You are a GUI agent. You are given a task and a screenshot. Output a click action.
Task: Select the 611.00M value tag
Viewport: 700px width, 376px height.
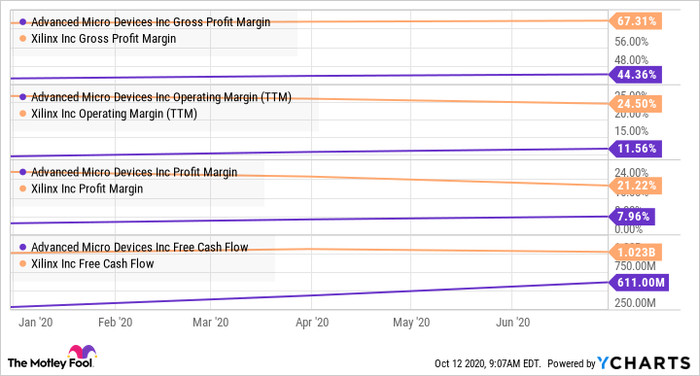click(x=639, y=283)
